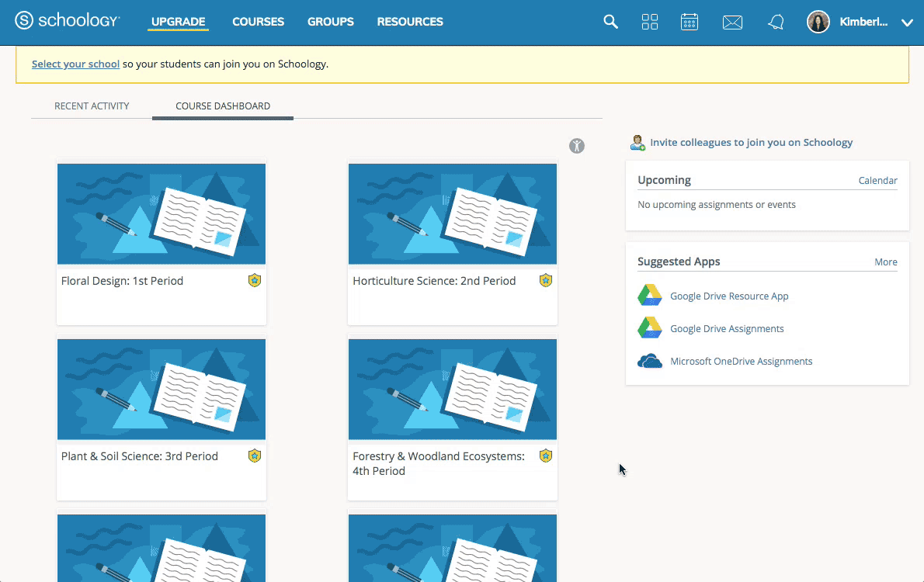
Task: Click the Microsoft OneDrive cloud icon
Action: pyautogui.click(x=650, y=361)
